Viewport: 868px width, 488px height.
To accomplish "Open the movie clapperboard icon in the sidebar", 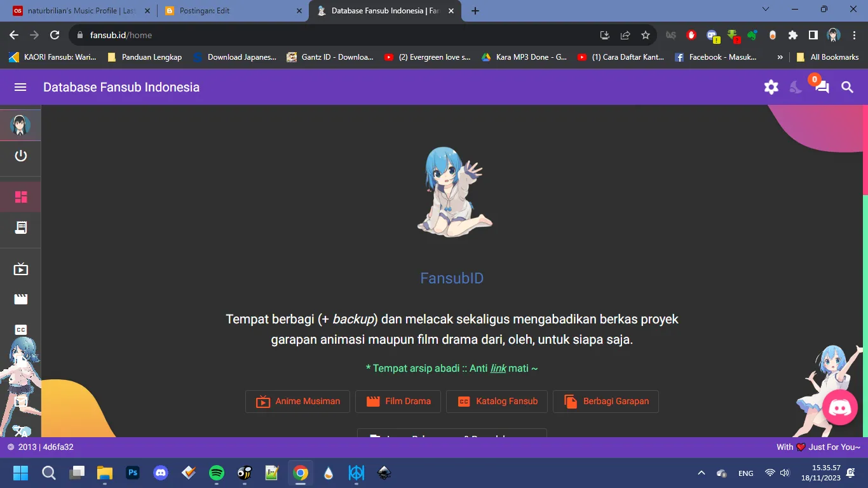I will click(21, 299).
